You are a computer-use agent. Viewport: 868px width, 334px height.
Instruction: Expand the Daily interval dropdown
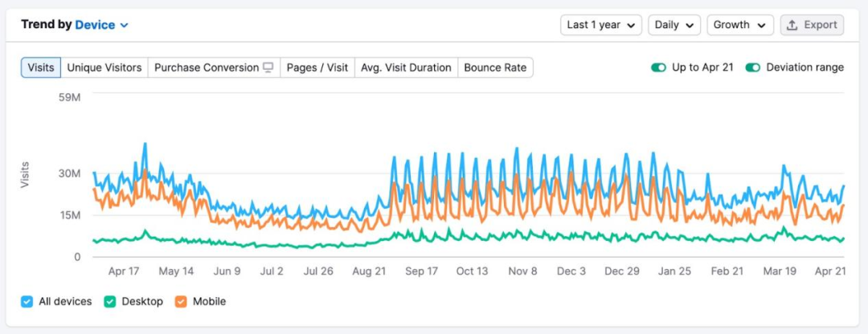pyautogui.click(x=674, y=25)
